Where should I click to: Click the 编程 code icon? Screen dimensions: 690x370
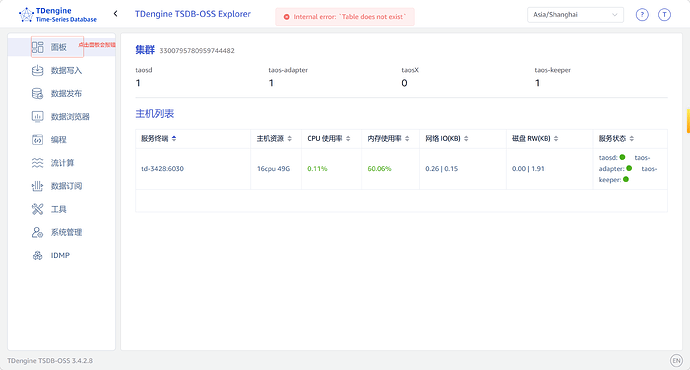(37, 139)
